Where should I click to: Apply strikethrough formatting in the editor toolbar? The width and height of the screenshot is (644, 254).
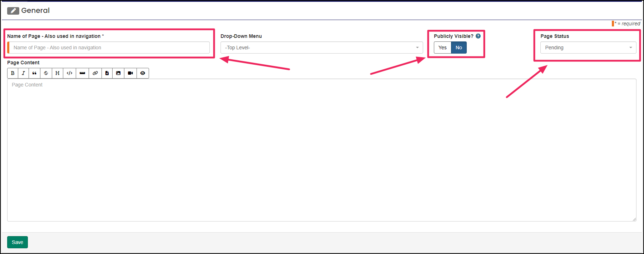(46, 73)
